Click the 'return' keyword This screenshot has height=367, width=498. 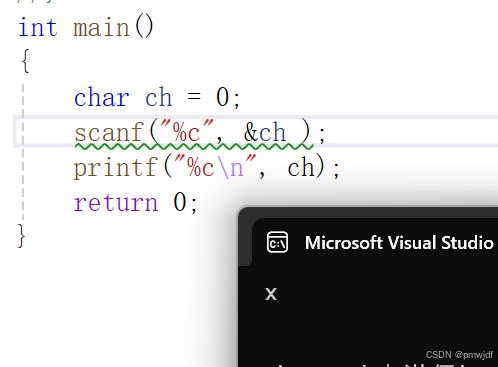115,202
